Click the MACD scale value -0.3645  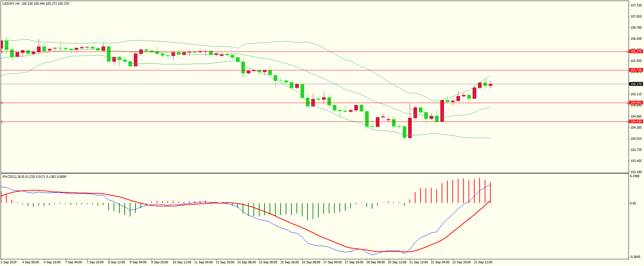(635, 257)
